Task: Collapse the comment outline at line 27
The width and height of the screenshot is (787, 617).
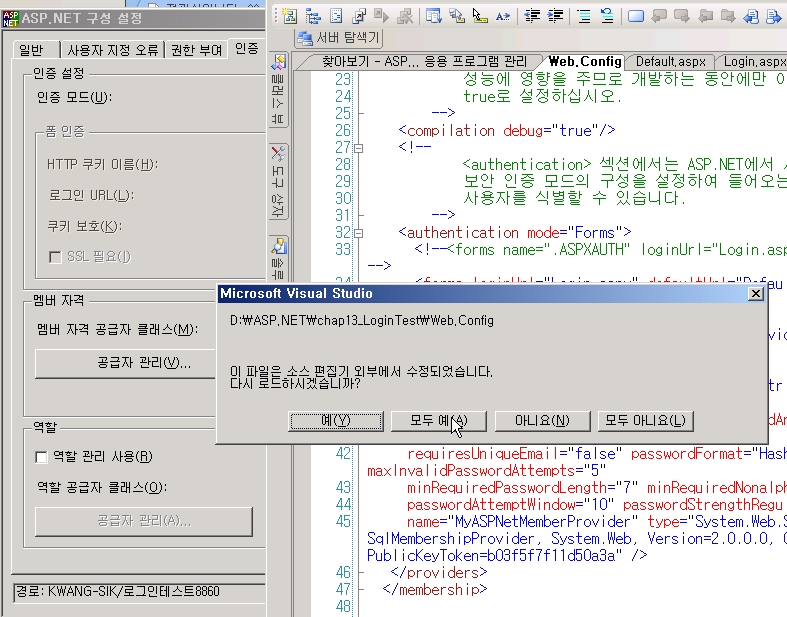Action: pos(358,148)
